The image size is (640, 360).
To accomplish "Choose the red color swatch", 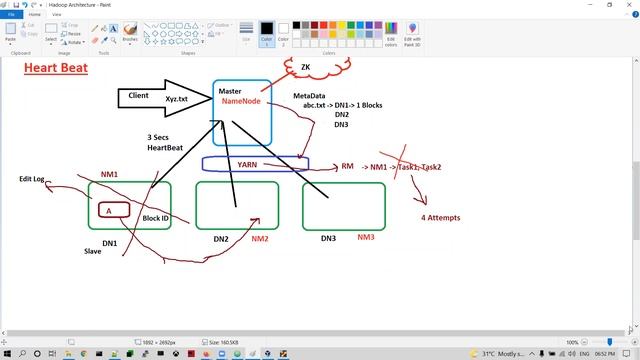I will (x=324, y=25).
